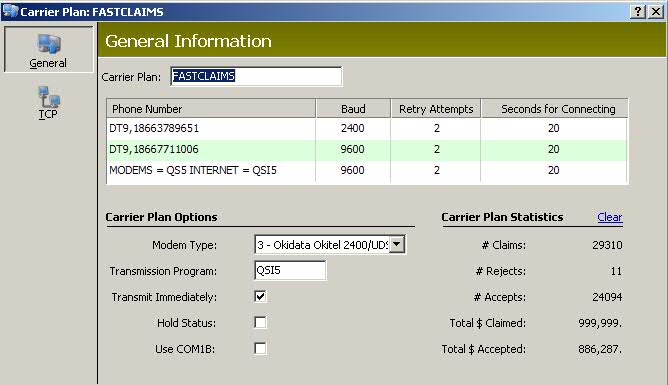The width and height of the screenshot is (668, 385).
Task: Click the Carrier Plan name field
Action: coord(256,76)
